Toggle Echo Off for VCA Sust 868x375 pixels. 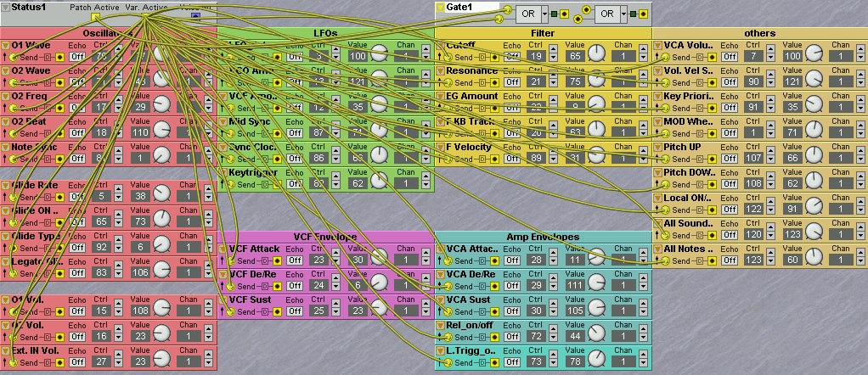[512, 311]
